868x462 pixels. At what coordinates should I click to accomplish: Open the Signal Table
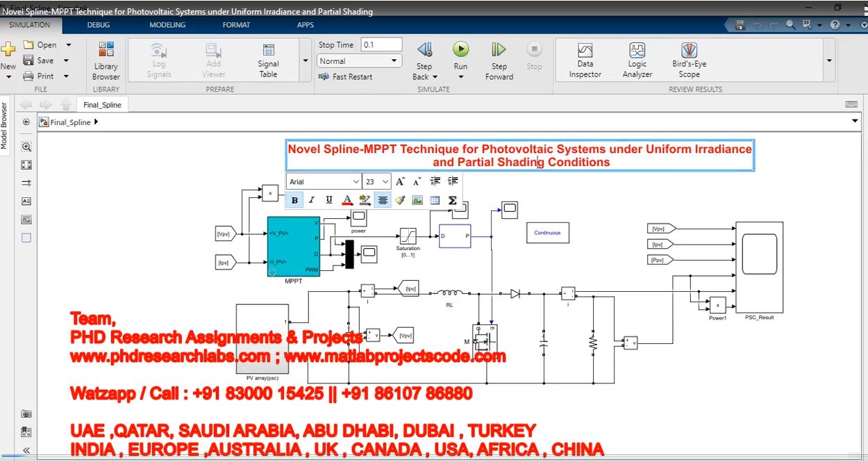(x=268, y=61)
